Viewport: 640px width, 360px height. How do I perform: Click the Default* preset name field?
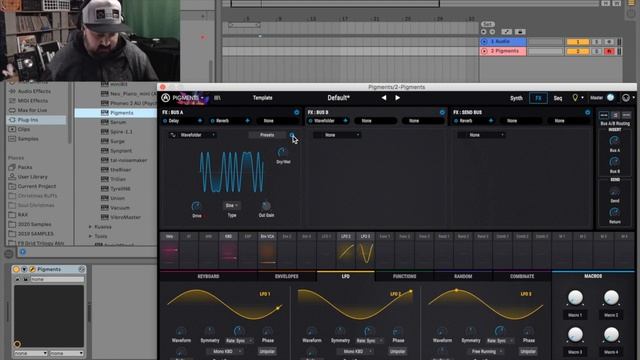pyautogui.click(x=338, y=98)
